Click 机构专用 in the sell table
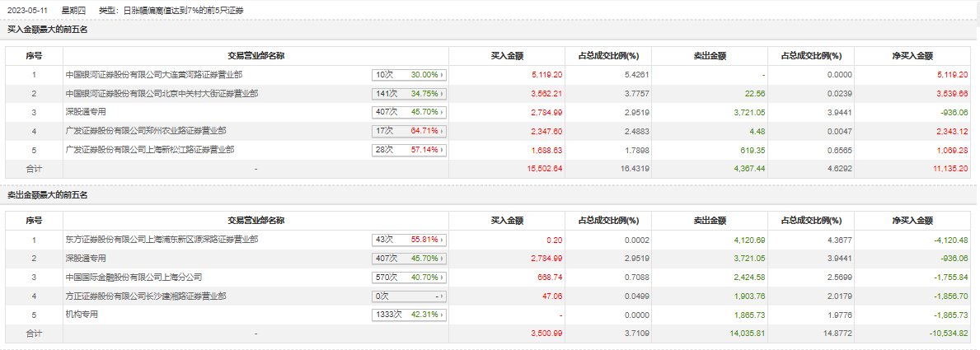The width and height of the screenshot is (980, 350). 82,315
